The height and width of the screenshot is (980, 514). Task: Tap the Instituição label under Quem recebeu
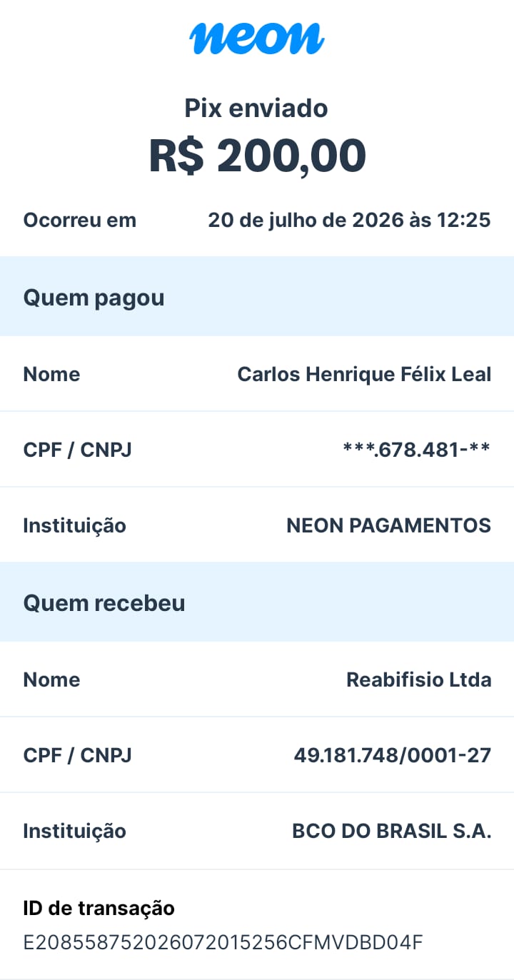(75, 832)
